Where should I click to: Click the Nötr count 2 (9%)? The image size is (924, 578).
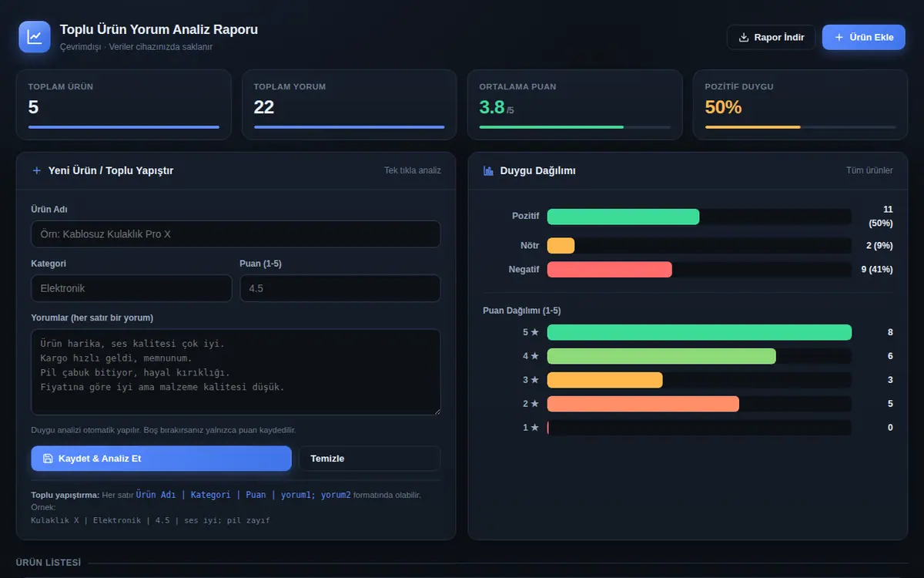(879, 246)
